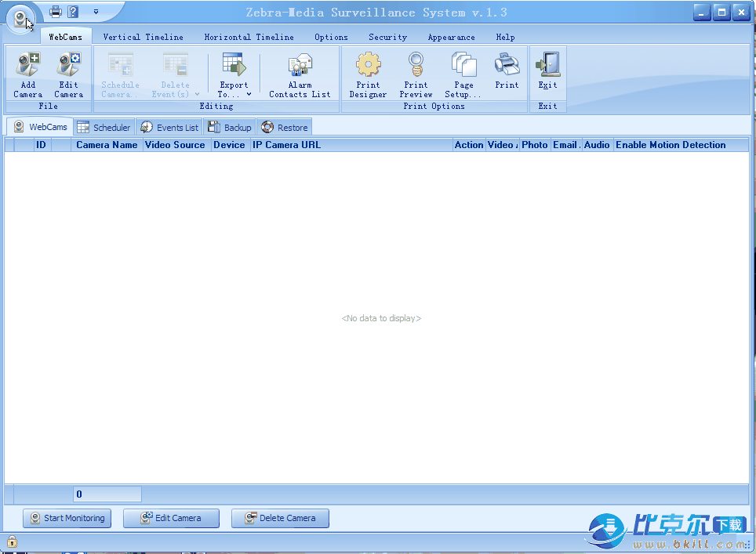
Task: Click the padlock icon in status bar
Action: coord(12,541)
